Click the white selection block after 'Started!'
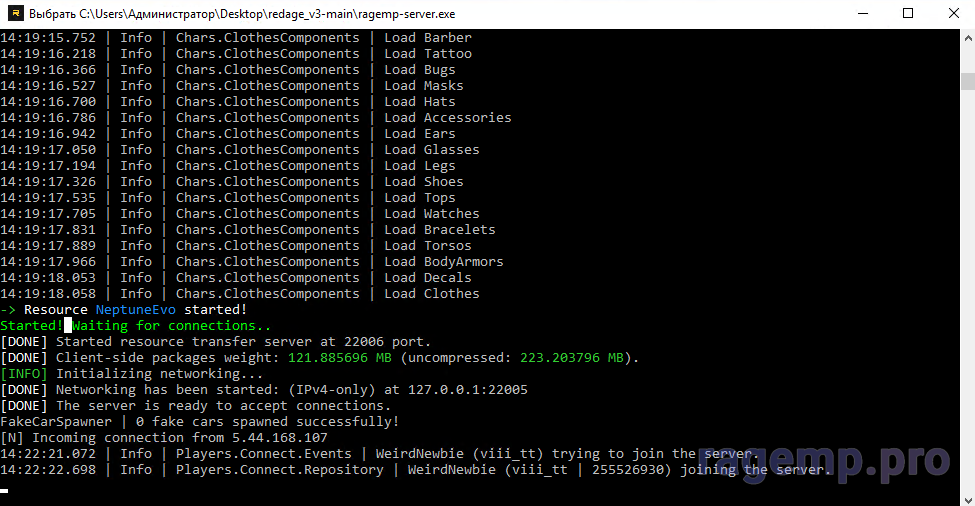The height and width of the screenshot is (506, 975). [x=68, y=325]
